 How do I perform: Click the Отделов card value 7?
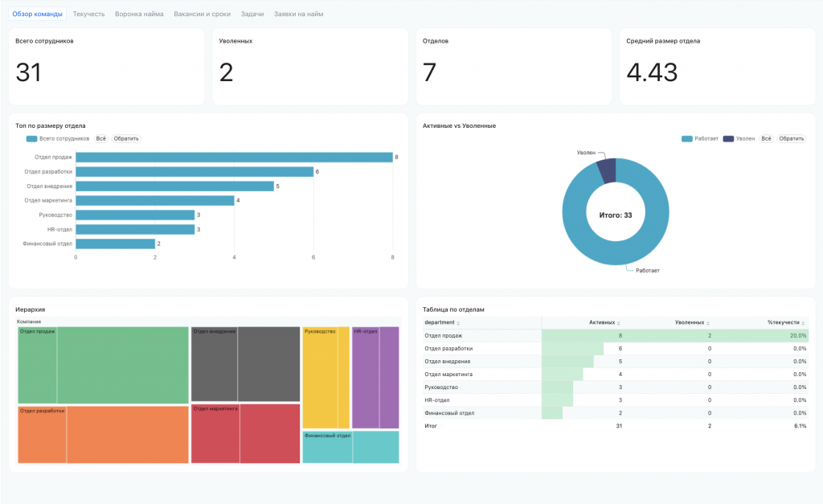pyautogui.click(x=429, y=72)
